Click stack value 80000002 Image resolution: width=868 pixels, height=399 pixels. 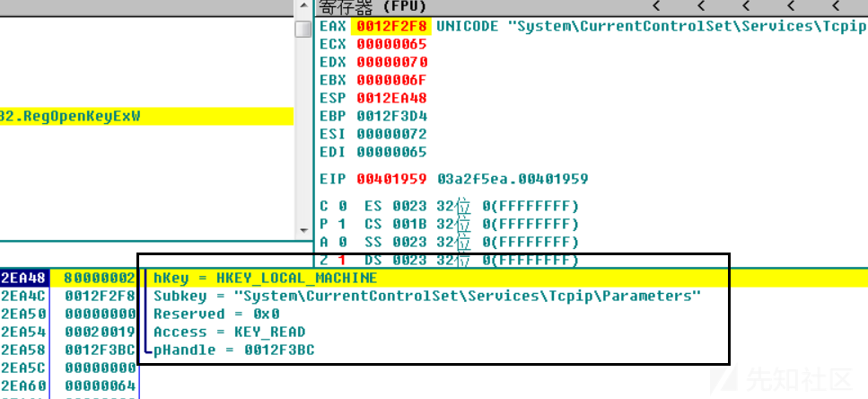(100, 279)
